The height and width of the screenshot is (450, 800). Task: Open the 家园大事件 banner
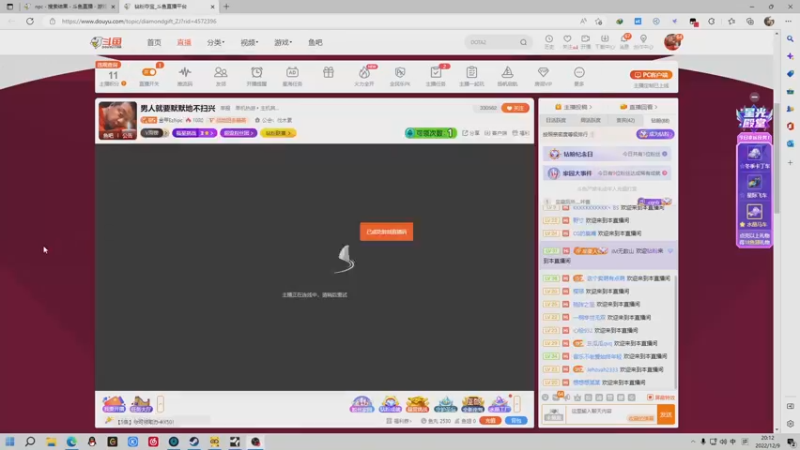(607, 173)
